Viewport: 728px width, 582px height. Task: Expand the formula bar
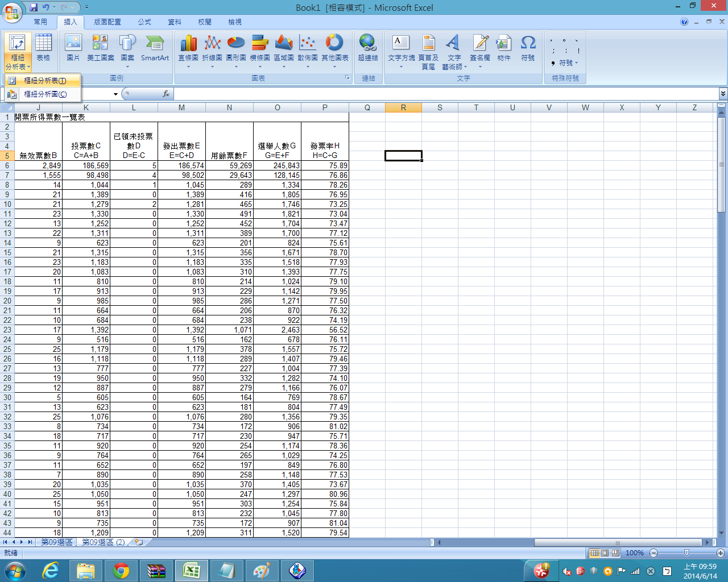[x=723, y=94]
